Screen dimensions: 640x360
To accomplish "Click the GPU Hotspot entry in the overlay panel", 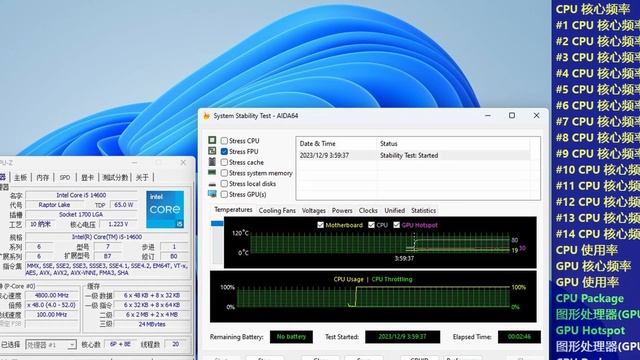I will [590, 330].
